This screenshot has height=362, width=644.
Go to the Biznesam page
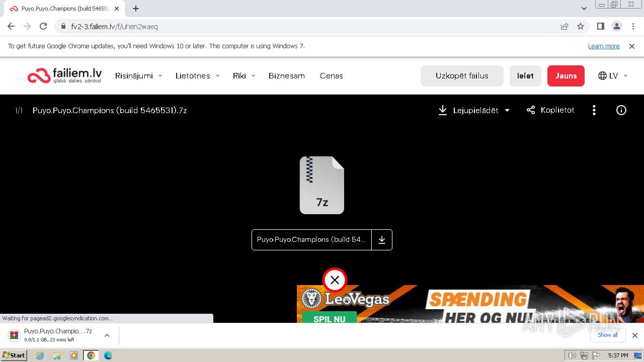287,76
